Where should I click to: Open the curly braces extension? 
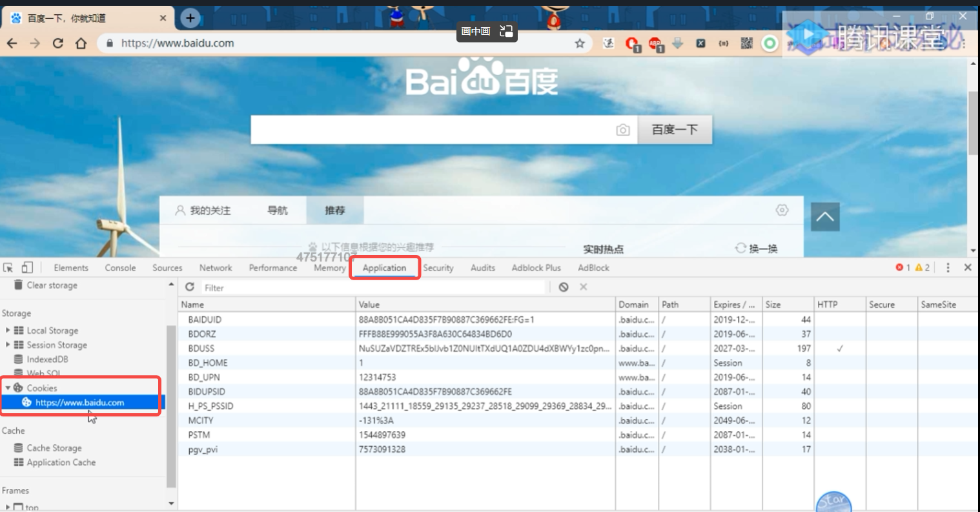(x=724, y=43)
